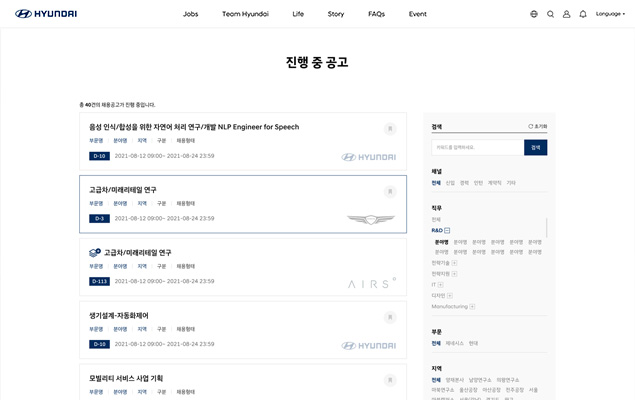Select the 신입 filter under 채널
635x400 pixels.
[x=450, y=183]
